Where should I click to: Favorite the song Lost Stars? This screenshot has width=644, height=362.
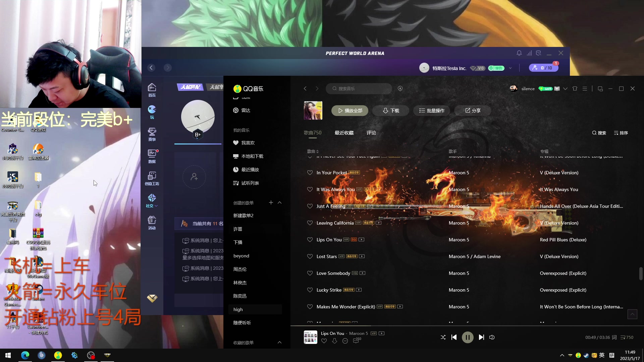tap(310, 256)
